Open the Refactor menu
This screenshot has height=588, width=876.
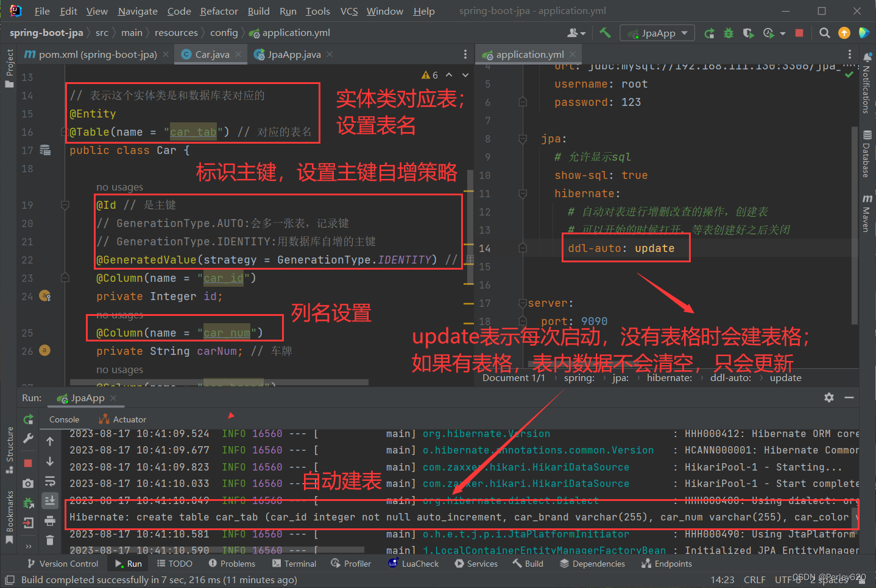[219, 11]
